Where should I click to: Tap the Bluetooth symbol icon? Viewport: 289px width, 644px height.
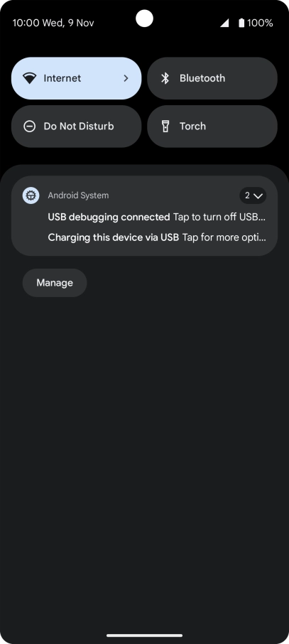tap(165, 78)
